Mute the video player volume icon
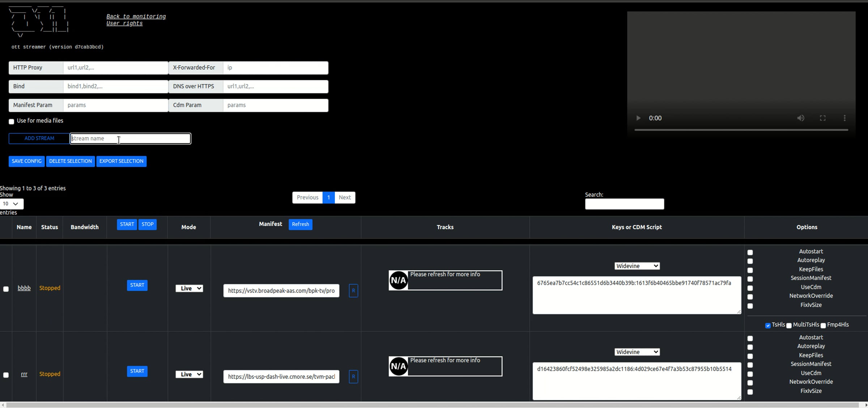The height and width of the screenshot is (408, 868). pos(801,118)
